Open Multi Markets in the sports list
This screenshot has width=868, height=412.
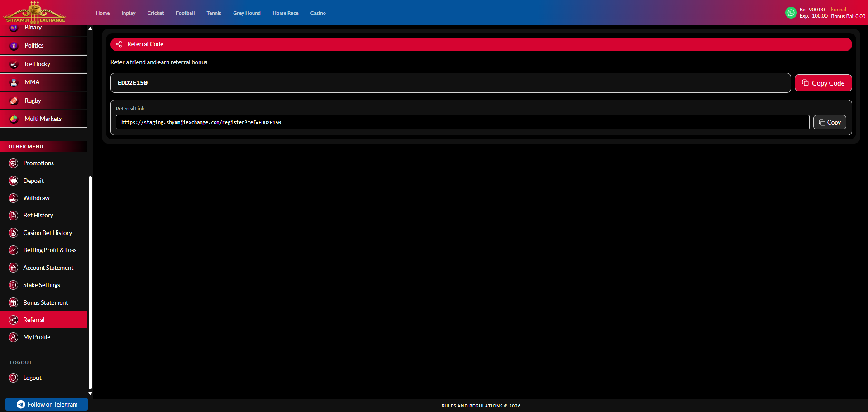coord(43,119)
